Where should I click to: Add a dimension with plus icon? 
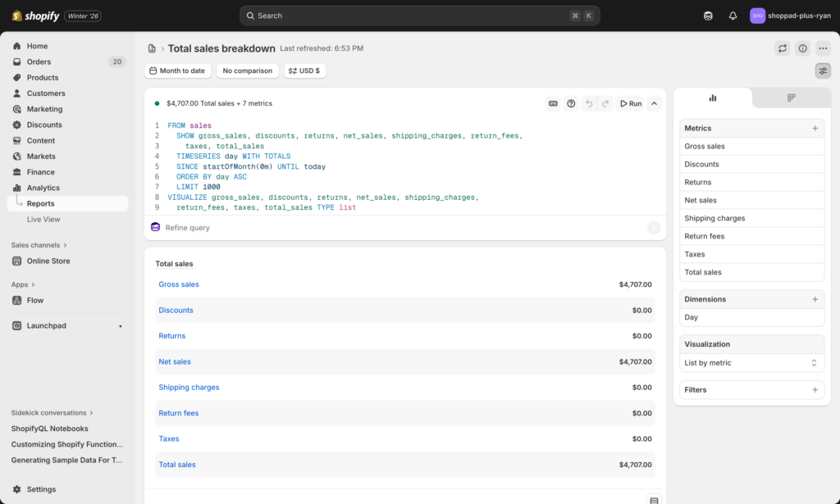coord(815,300)
